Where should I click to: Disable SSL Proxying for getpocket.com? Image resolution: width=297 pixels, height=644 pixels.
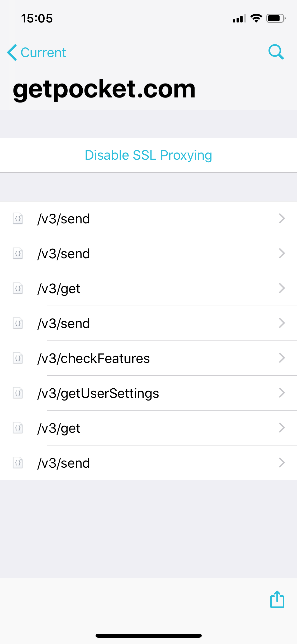(148, 155)
